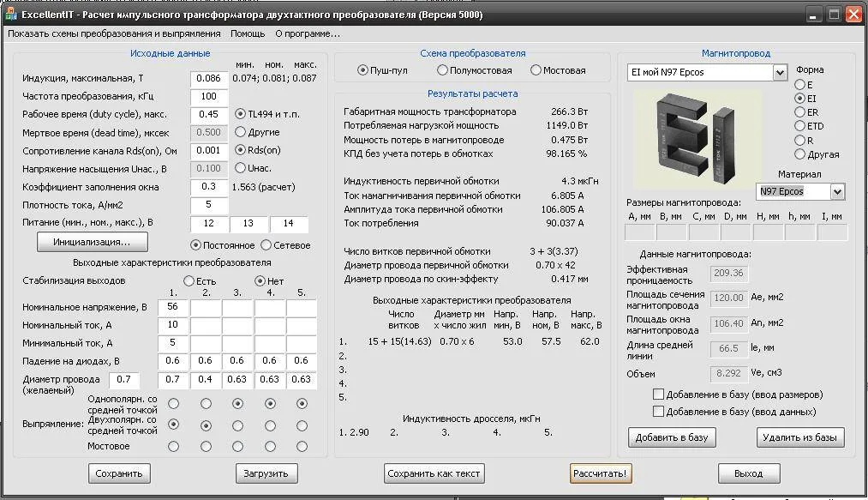
Task: Click output 1 nominal voltage field 56
Action: (173, 307)
